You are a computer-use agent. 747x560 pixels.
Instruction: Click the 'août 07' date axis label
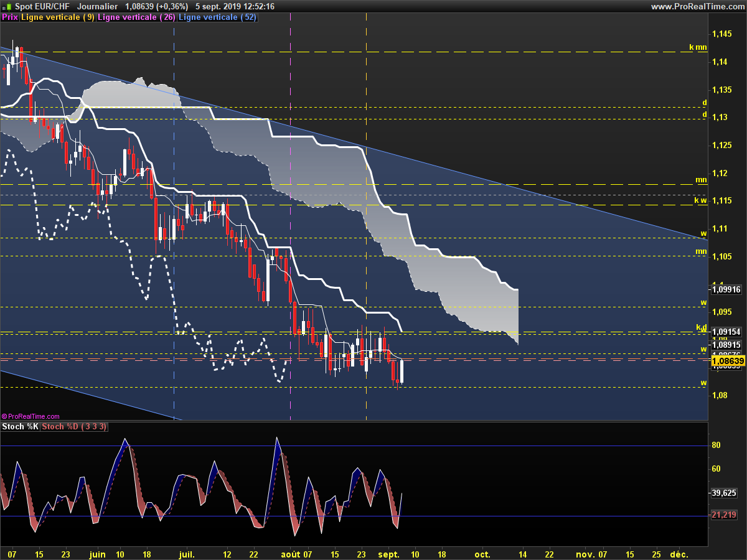296,554
